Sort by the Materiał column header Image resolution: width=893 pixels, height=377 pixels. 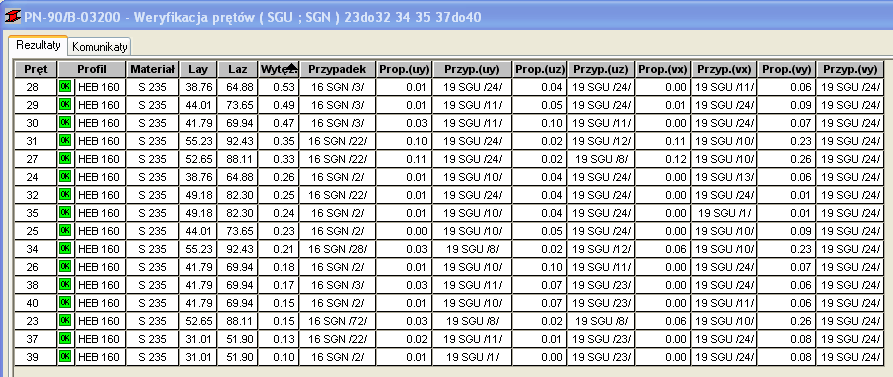(153, 69)
